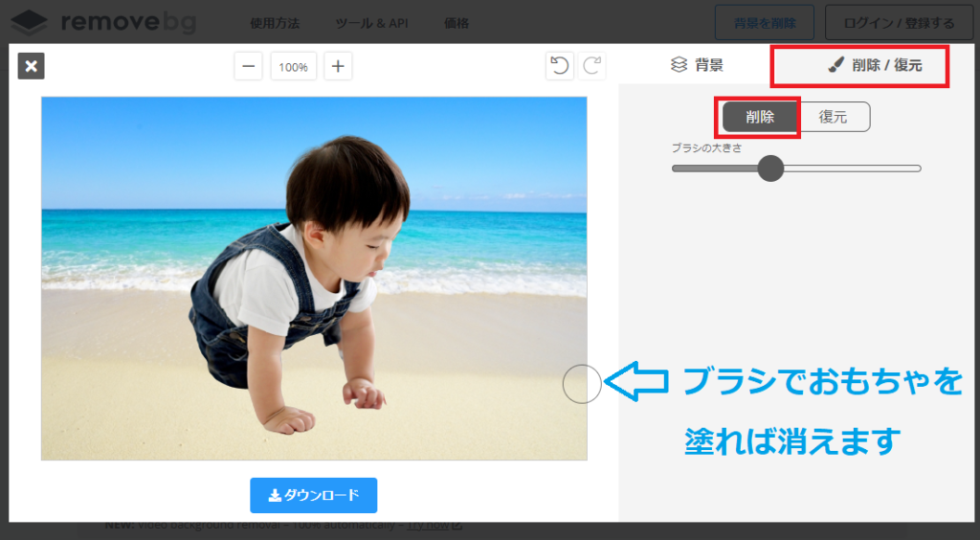
Task: Select the 削除 erase mode
Action: [760, 117]
